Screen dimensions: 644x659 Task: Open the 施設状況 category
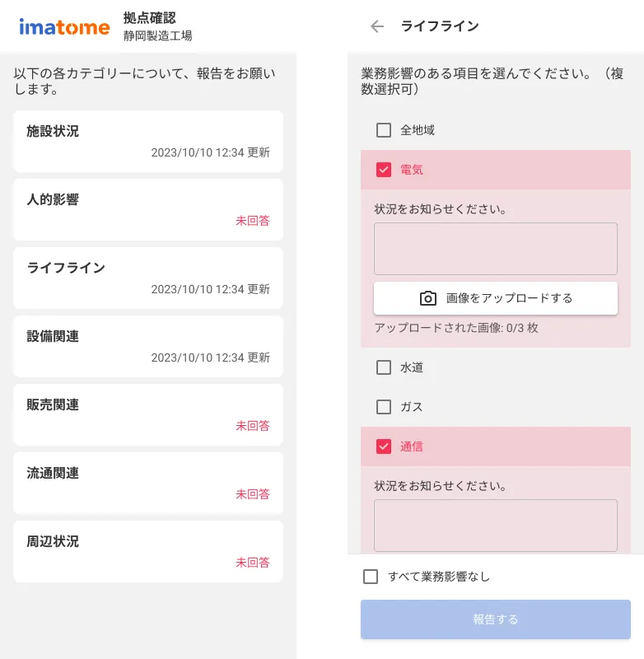148,140
